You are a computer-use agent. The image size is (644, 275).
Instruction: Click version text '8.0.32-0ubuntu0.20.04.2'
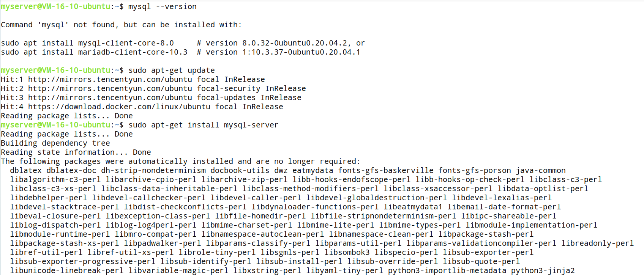coord(295,43)
